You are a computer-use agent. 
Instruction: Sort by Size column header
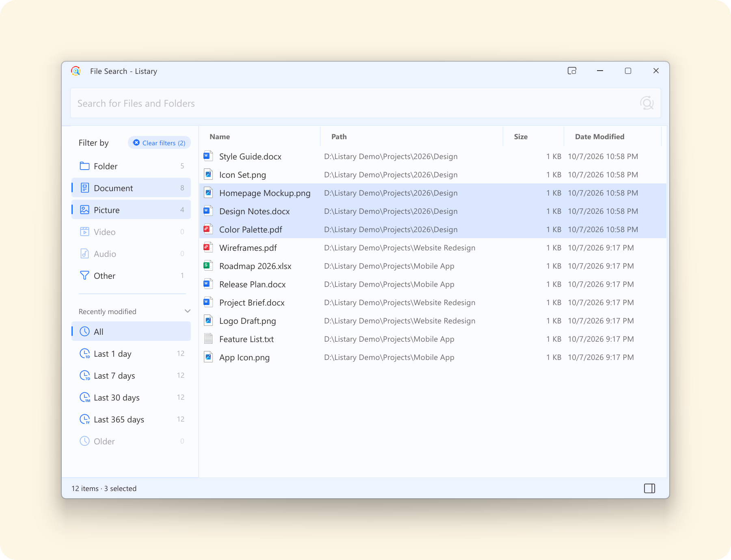[533, 137]
